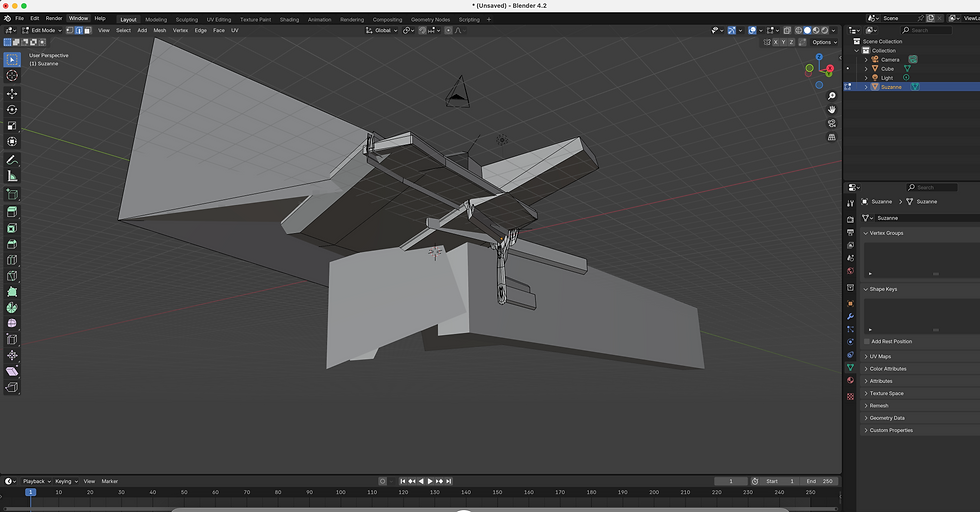The width and height of the screenshot is (980, 512).
Task: Select the Move tool
Action: (12, 94)
